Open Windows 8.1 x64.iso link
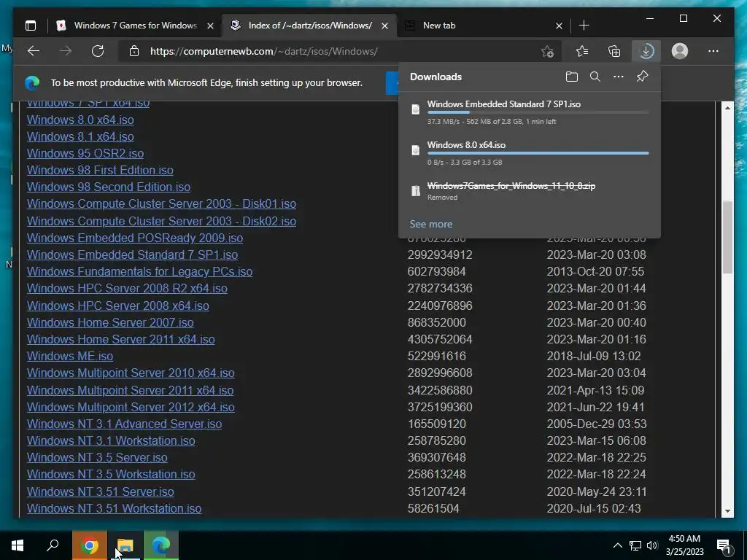The height and width of the screenshot is (560, 747). coord(80,136)
